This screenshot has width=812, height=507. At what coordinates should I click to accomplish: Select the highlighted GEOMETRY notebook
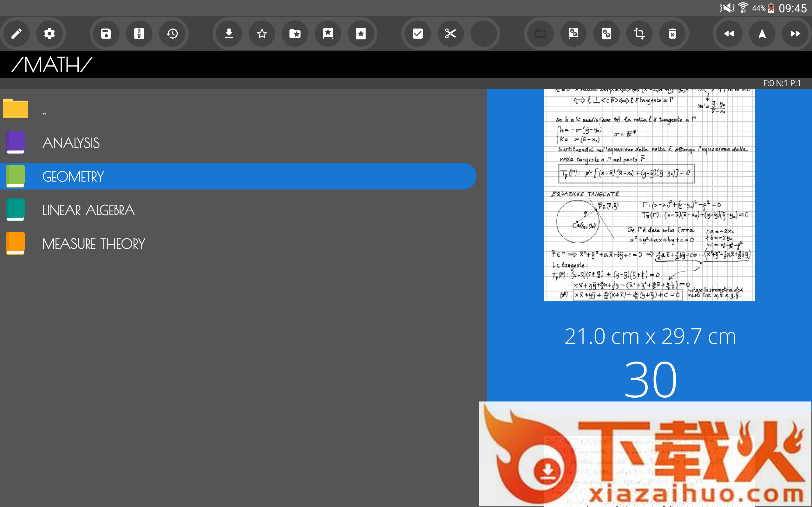tap(73, 177)
